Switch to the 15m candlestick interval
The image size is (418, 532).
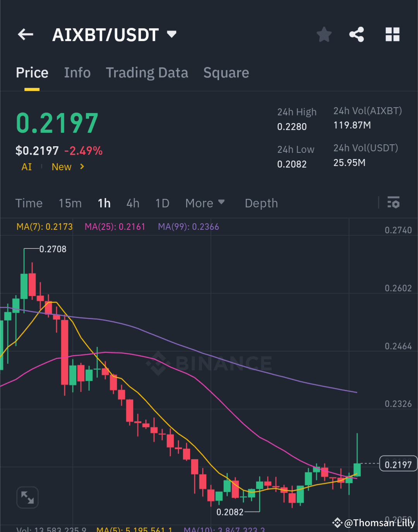coord(70,203)
